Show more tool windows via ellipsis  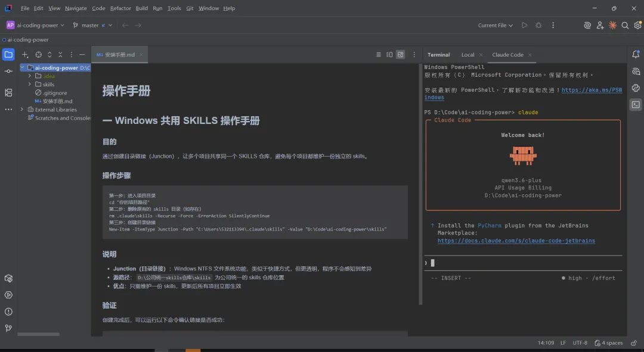tap(8, 110)
